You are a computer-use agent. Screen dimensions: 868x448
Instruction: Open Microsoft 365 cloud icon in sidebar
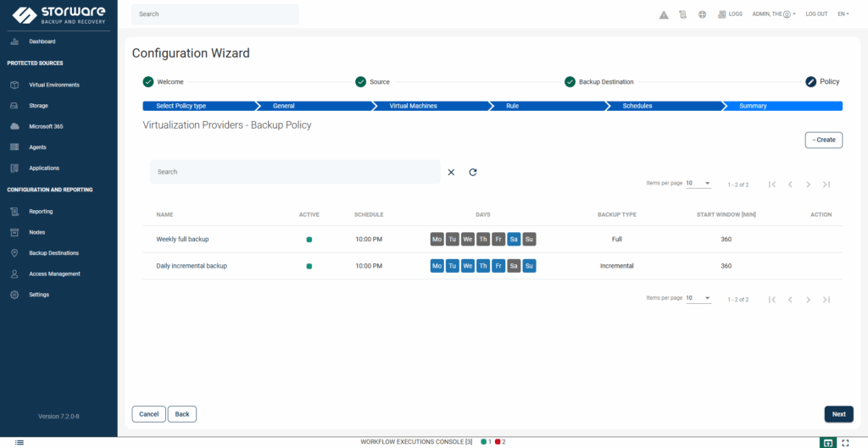pos(14,126)
